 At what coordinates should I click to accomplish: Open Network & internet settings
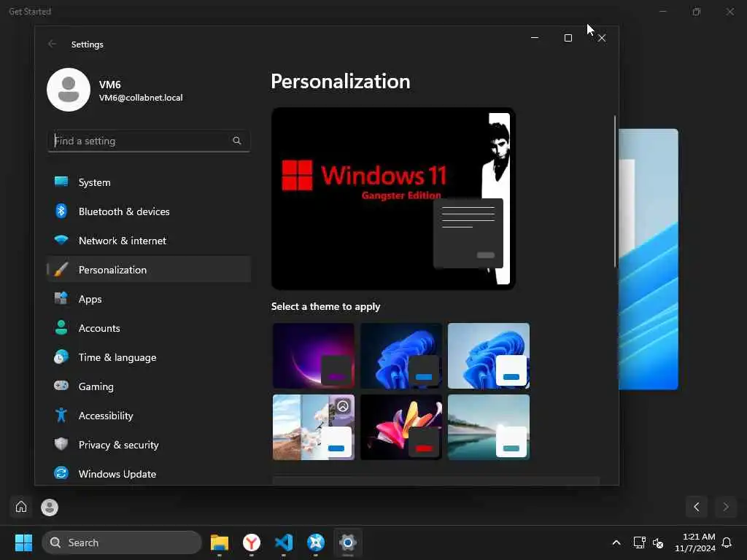149,241
